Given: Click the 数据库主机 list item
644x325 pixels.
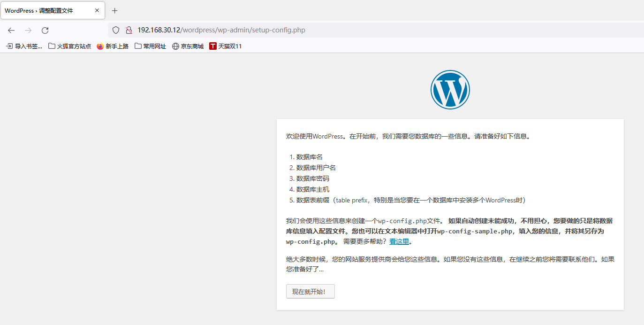Looking at the screenshot, I should coord(313,189).
